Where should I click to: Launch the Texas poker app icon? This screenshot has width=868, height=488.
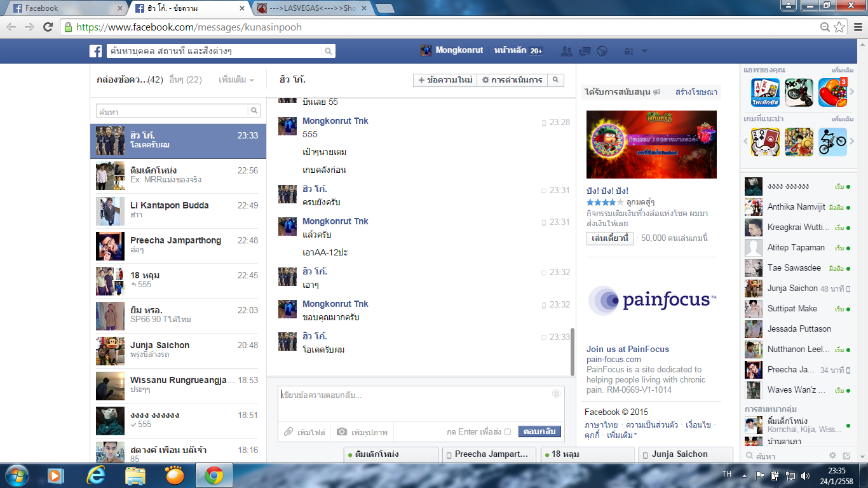pyautogui.click(x=765, y=93)
